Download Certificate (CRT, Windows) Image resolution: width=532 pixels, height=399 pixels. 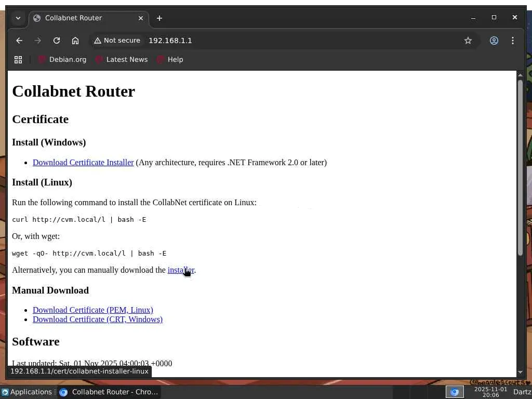coord(98,320)
